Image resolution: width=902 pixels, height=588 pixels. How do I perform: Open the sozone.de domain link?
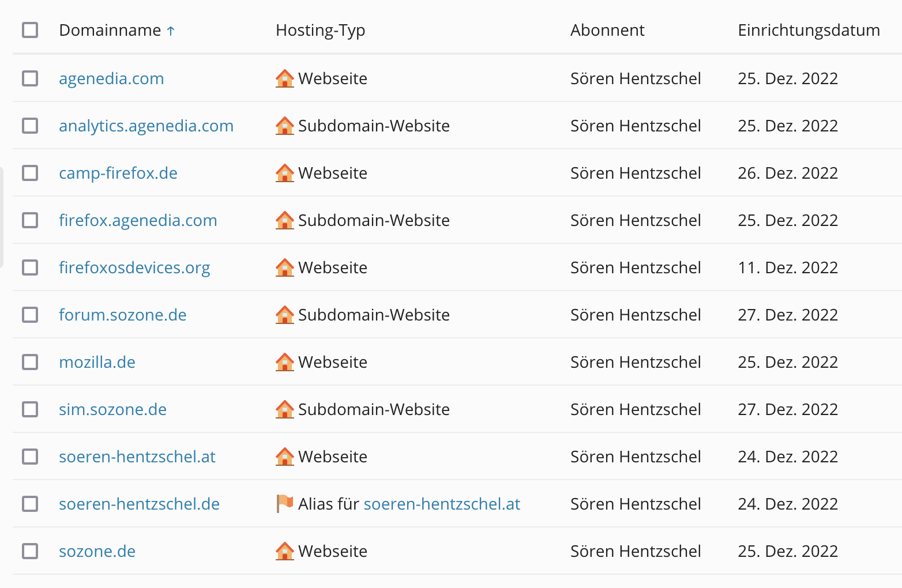pos(97,551)
